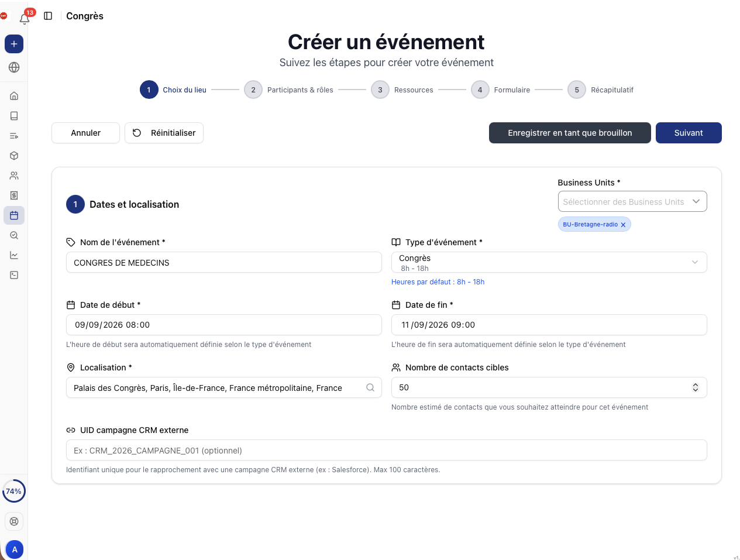
Task: Click the Nom de l'événement field
Action: [224, 262]
